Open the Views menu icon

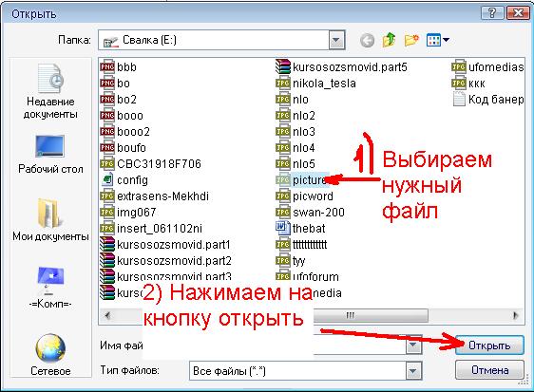click(x=438, y=40)
